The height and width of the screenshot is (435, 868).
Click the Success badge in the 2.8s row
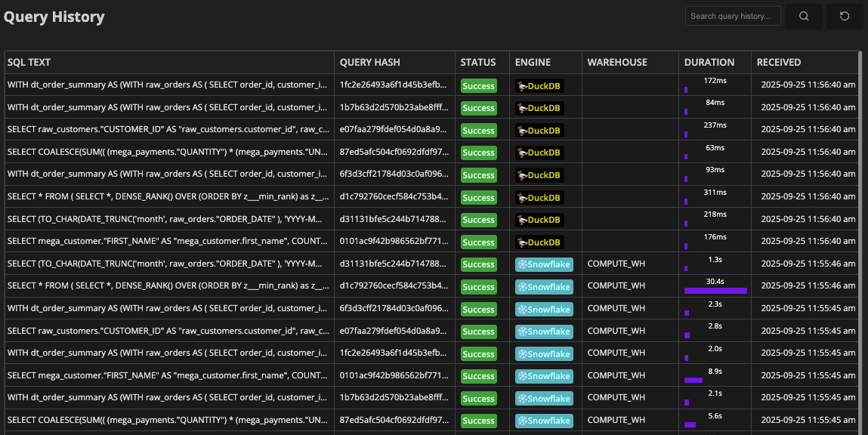point(478,332)
